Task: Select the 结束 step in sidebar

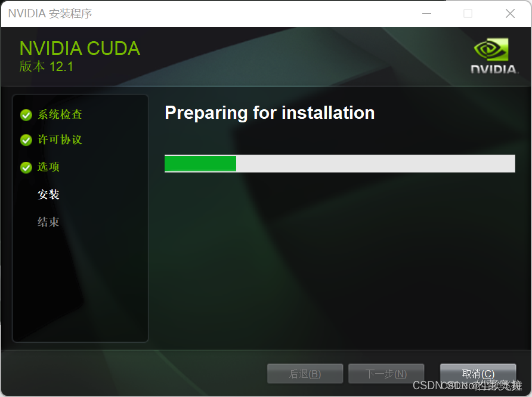Action: coord(48,222)
